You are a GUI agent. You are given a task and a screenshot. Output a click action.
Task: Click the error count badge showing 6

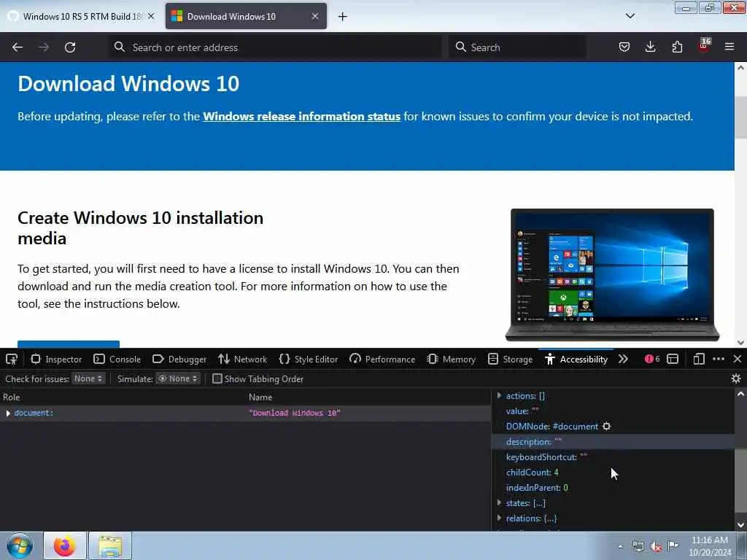[x=652, y=359]
